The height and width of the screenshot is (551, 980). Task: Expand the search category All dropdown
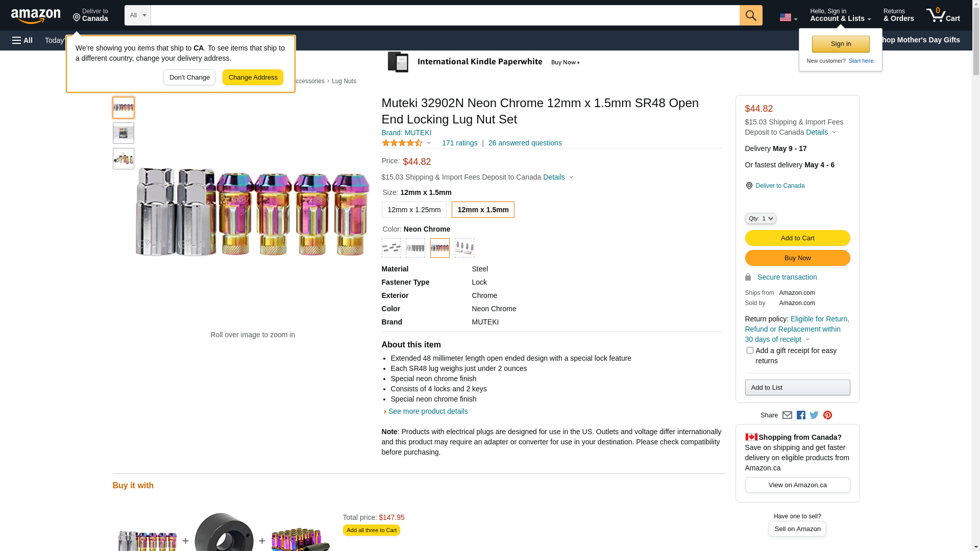138,15
